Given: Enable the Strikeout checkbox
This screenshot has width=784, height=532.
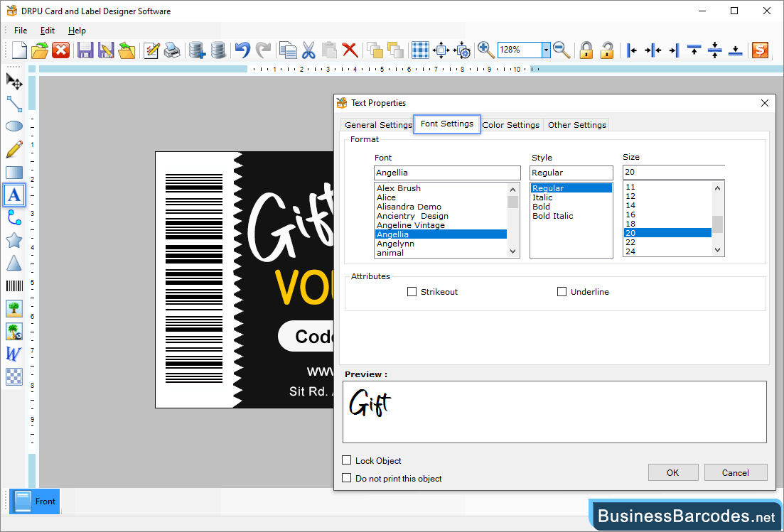Looking at the screenshot, I should tap(412, 292).
